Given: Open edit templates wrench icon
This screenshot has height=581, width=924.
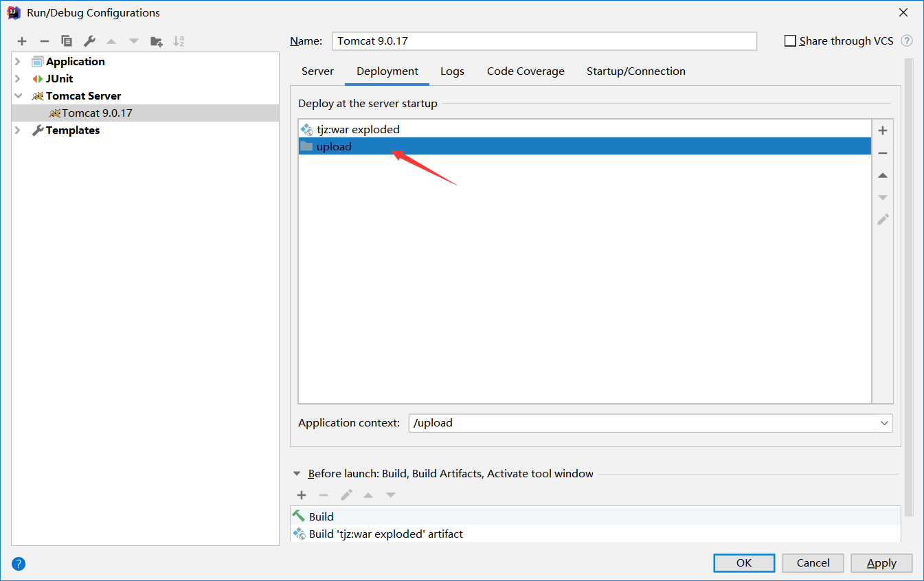Looking at the screenshot, I should tap(89, 41).
